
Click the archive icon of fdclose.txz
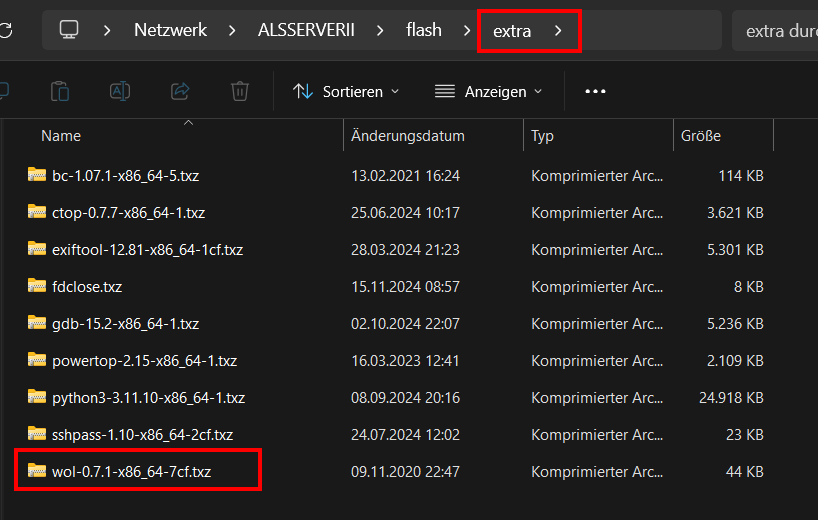coord(37,285)
